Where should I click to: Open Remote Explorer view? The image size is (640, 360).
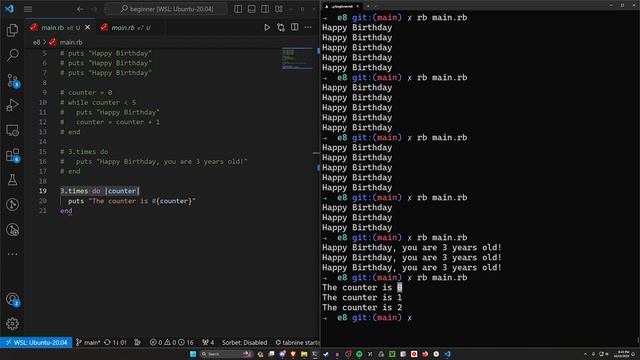12,130
